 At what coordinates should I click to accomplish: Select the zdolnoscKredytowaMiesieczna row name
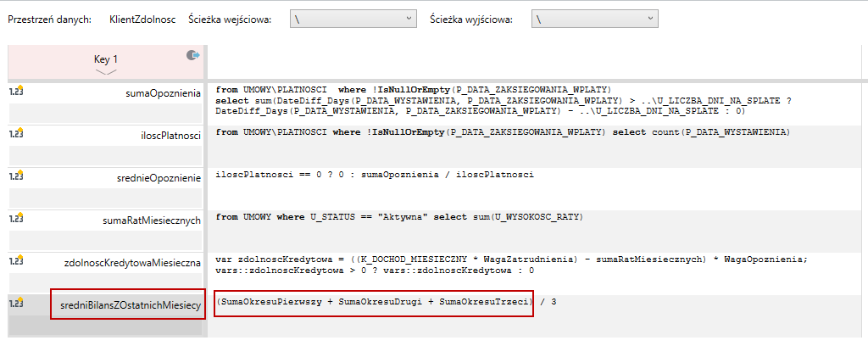tap(132, 263)
